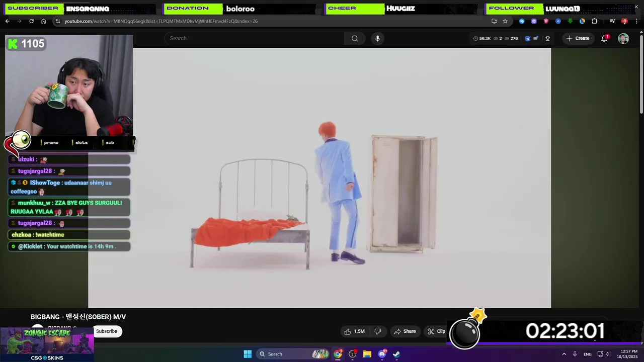Image resolution: width=644 pixels, height=362 pixels.
Task: Click the taskbar Search box
Action: pyautogui.click(x=293, y=354)
